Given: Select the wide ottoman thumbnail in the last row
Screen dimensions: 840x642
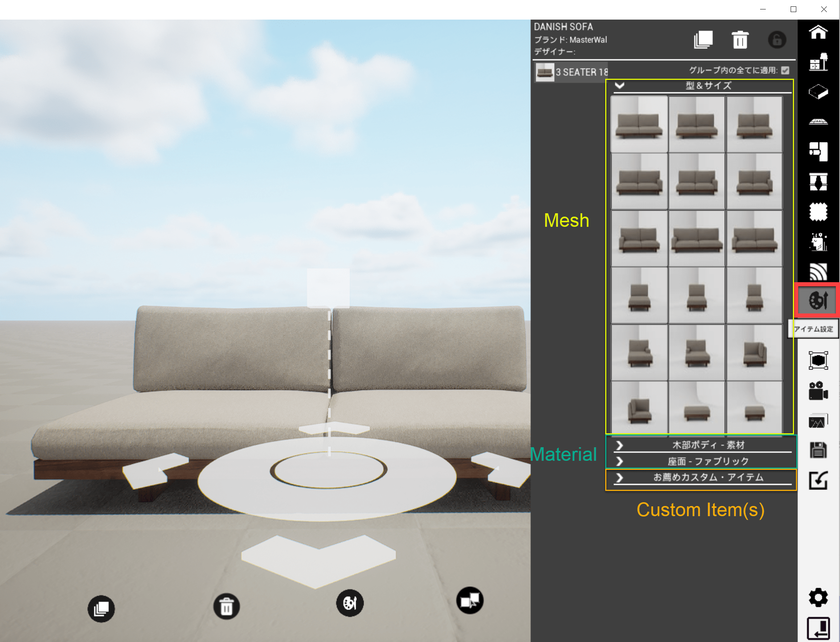Looking at the screenshot, I should tap(696, 408).
